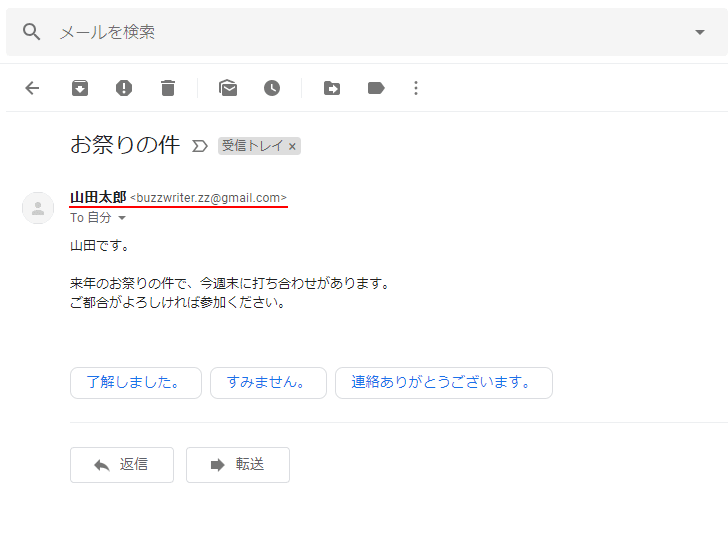
Task: Click the 転送 forward button
Action: (x=238, y=465)
